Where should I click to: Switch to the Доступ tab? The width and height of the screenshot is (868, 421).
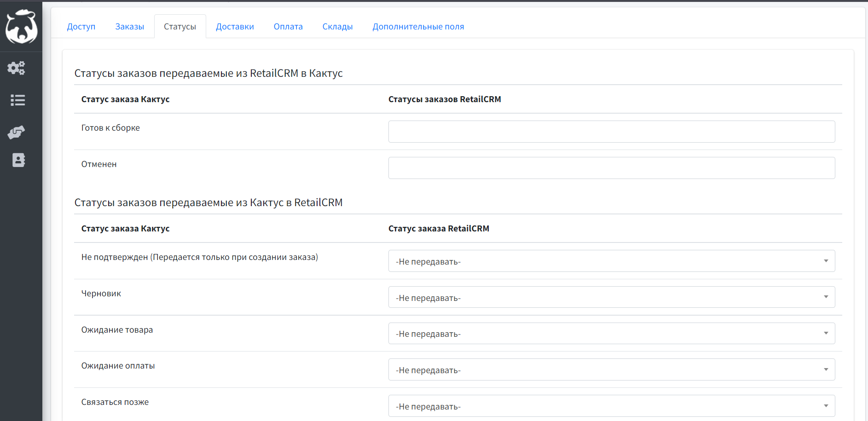pos(81,27)
